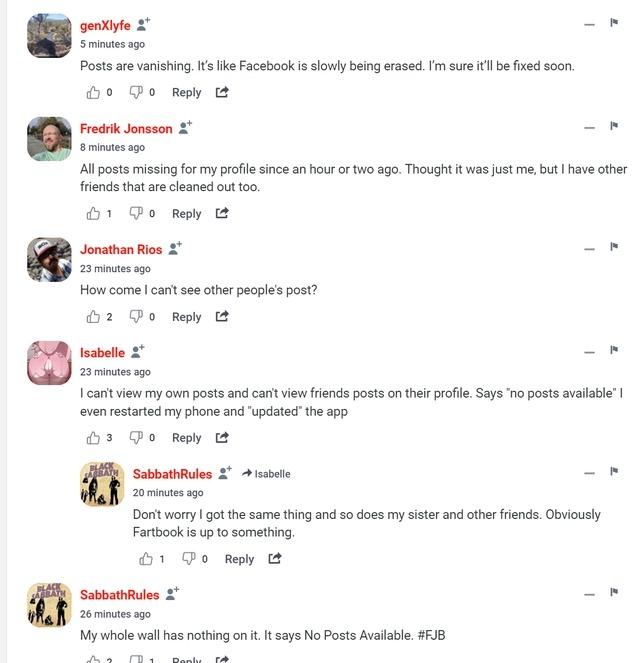Follow Fredrik Jonsson via add-user icon

click(x=185, y=128)
